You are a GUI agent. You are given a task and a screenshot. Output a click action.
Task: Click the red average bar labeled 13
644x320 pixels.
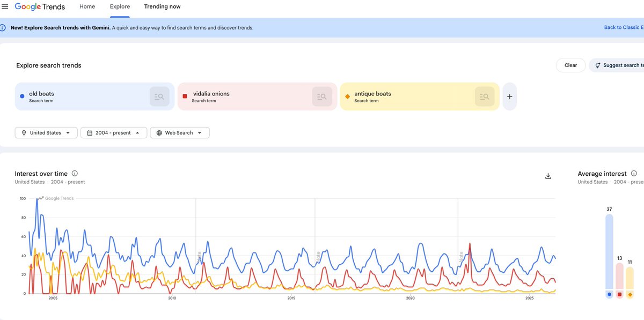619,277
